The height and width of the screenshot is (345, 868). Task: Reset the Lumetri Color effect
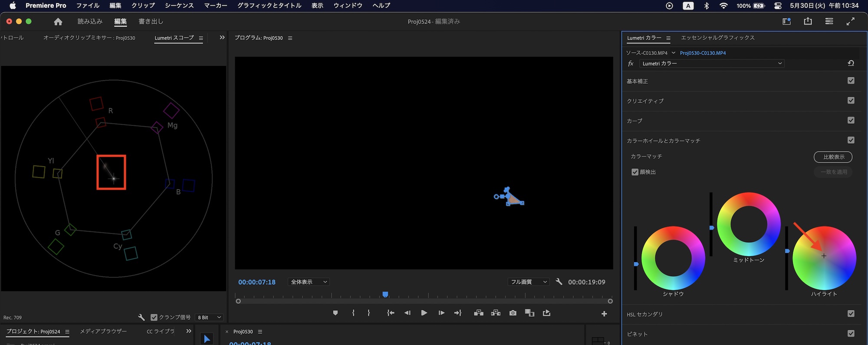851,63
